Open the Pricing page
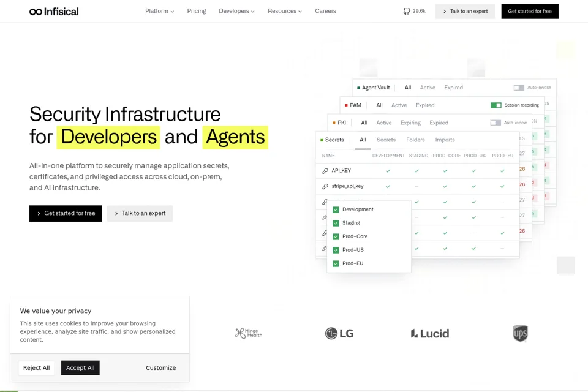The width and height of the screenshot is (588, 392). [x=197, y=11]
